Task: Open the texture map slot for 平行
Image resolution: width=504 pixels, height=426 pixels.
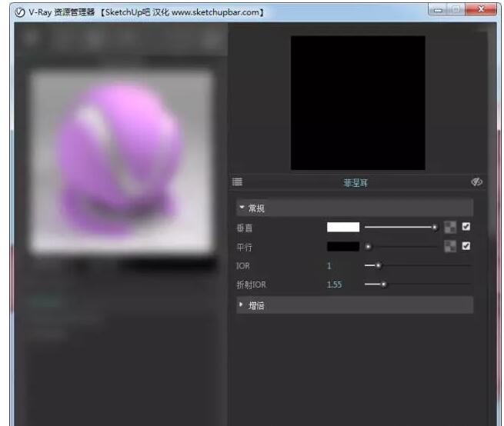Action: 450,247
